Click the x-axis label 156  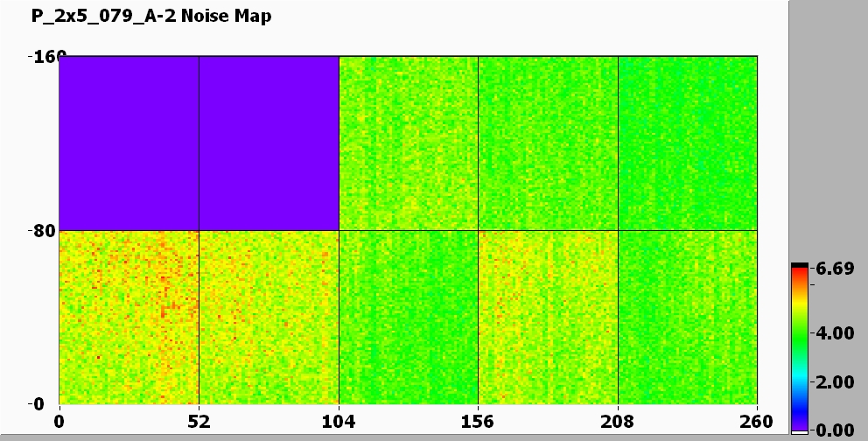(478, 422)
